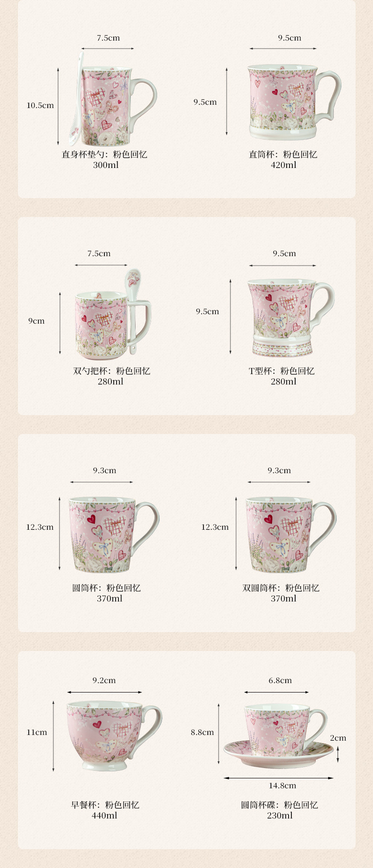Select the 早餐杯 footed cup picture
Screen dimensions: 373x868
tap(114, 736)
